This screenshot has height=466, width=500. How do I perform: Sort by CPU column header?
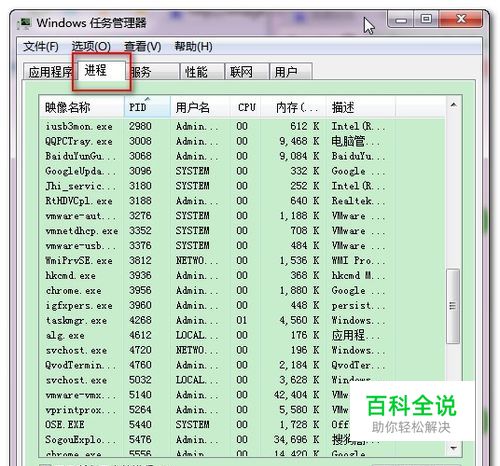coord(245,107)
